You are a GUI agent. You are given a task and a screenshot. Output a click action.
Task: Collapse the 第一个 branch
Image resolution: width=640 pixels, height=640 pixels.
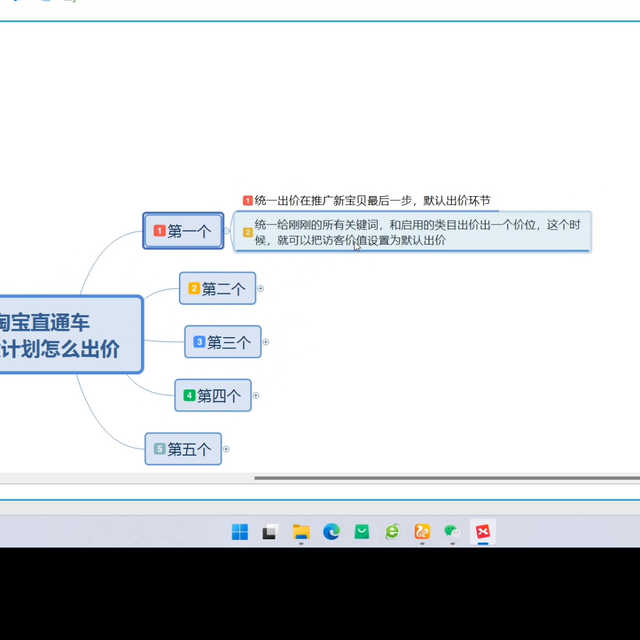227,231
